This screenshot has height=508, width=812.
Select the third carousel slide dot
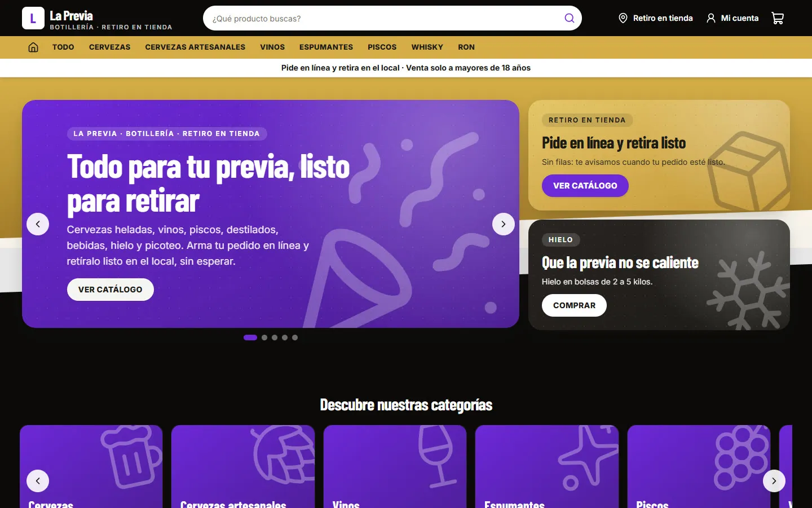[x=275, y=338]
